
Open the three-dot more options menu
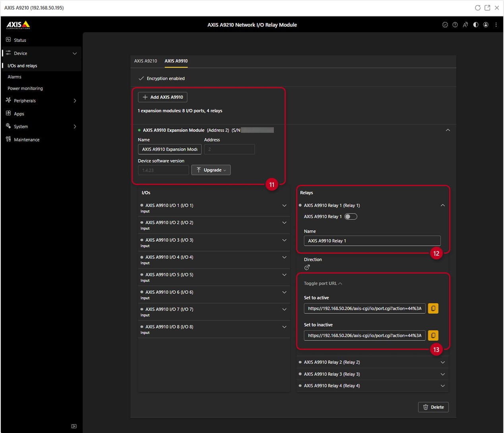(x=496, y=25)
